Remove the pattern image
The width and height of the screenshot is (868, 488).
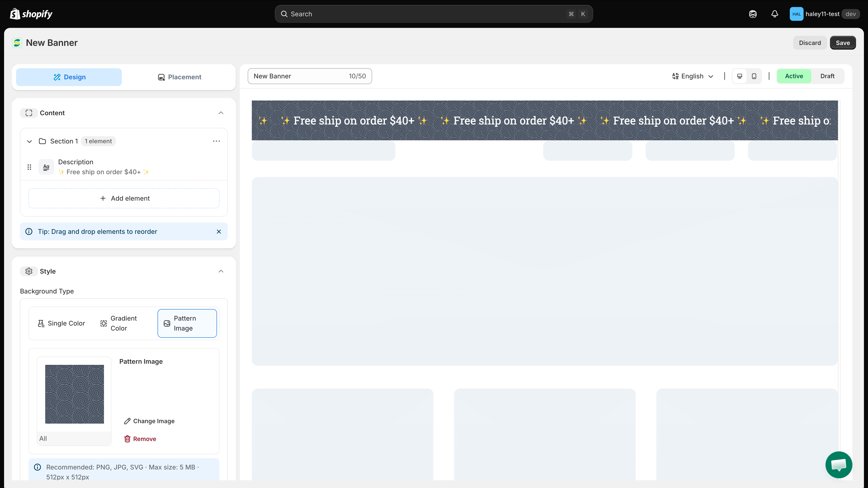coord(140,439)
